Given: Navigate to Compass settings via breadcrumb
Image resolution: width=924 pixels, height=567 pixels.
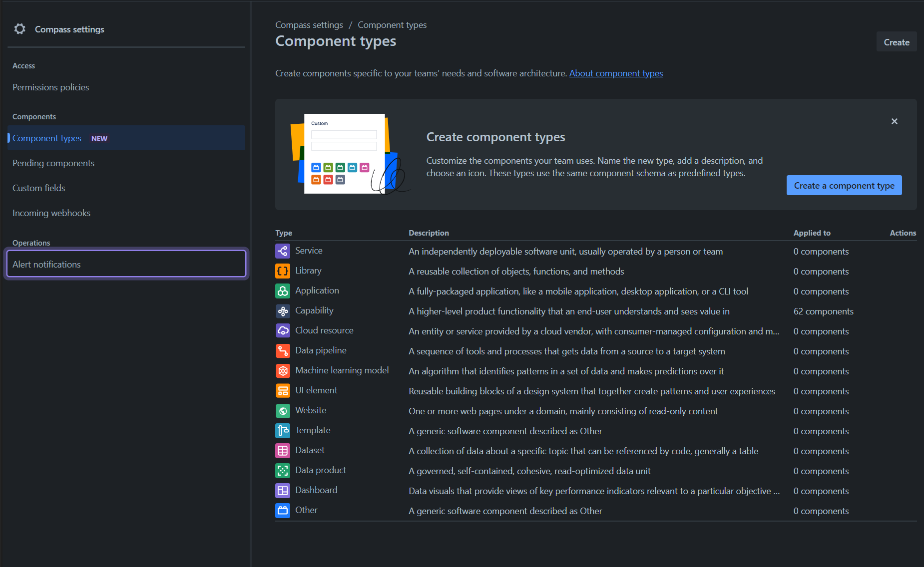Looking at the screenshot, I should [x=309, y=24].
